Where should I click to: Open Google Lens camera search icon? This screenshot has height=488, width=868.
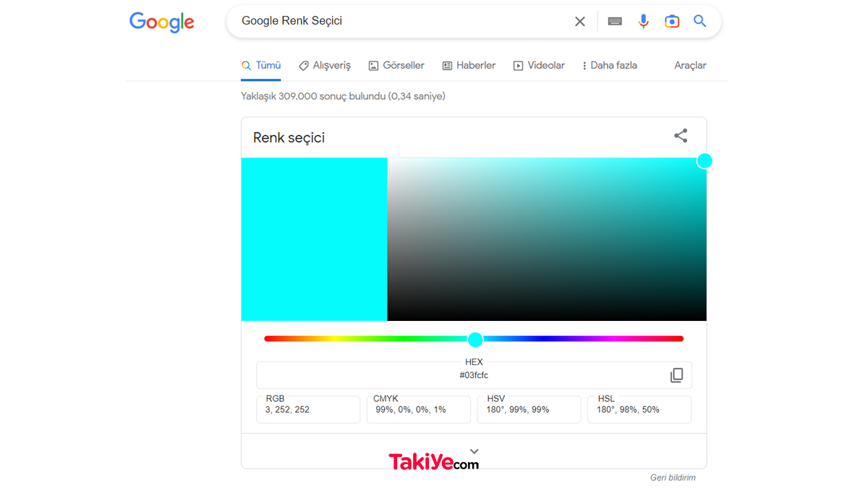point(672,22)
